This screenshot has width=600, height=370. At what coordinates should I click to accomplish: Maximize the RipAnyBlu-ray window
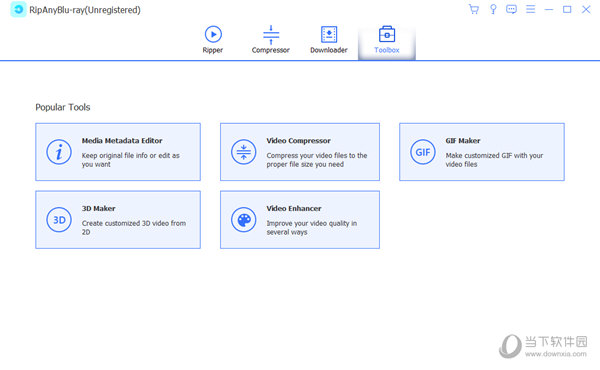coord(567,9)
